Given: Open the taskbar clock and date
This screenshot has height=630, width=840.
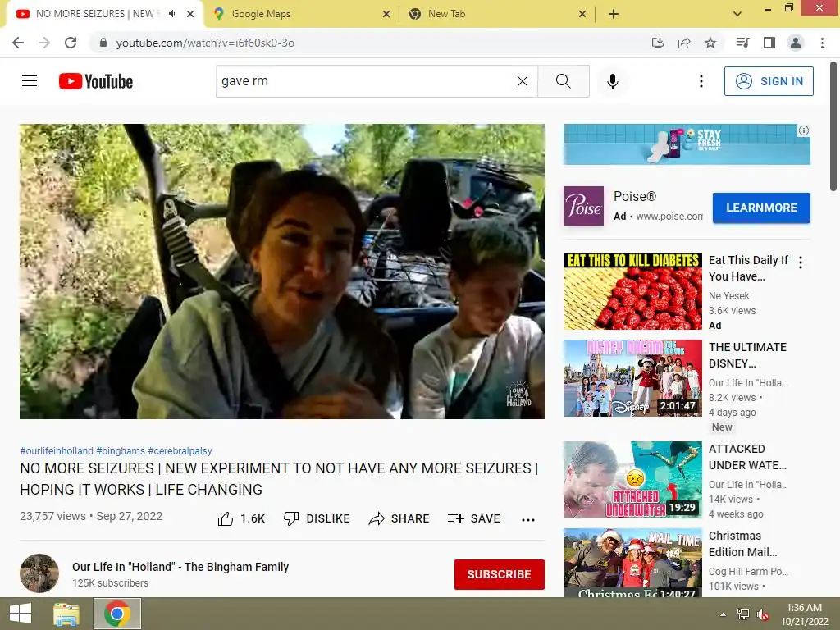Looking at the screenshot, I should tap(804, 614).
